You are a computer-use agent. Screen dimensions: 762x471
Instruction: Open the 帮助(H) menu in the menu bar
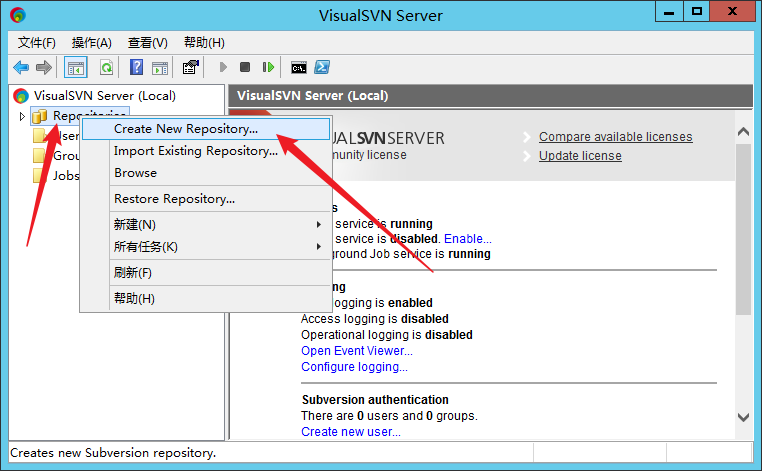tap(204, 43)
